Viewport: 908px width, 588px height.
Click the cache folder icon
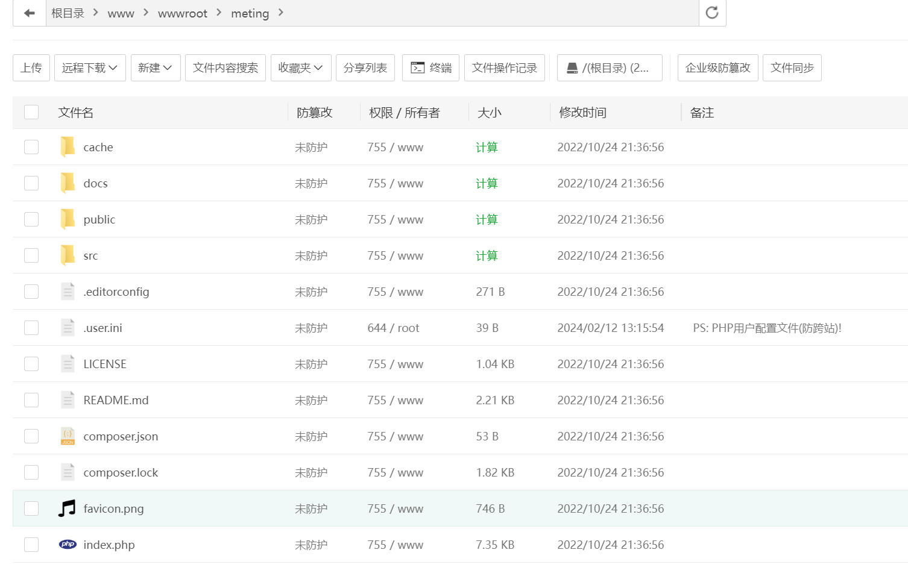pos(68,147)
